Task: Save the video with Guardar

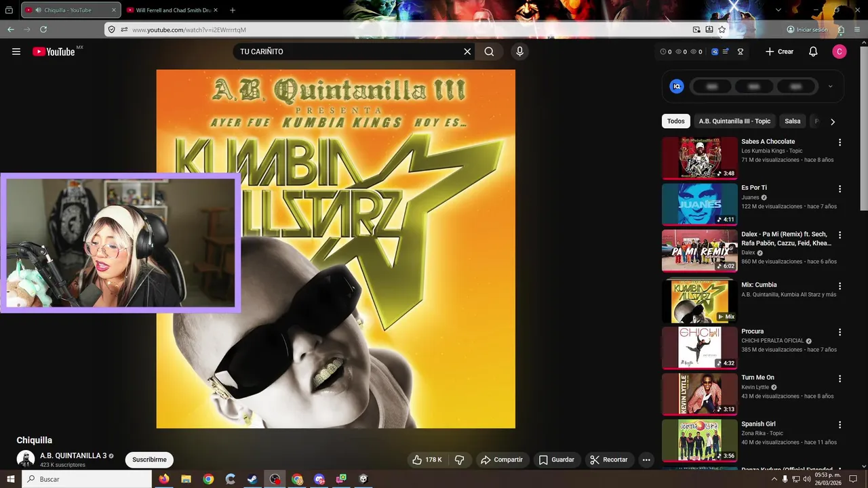Action: pos(556,460)
